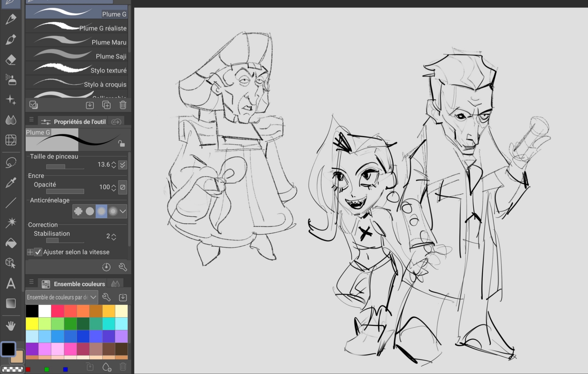The image size is (588, 374).
Task: Expand the Ajuster selon la vitesse plus box
Action: [30, 252]
